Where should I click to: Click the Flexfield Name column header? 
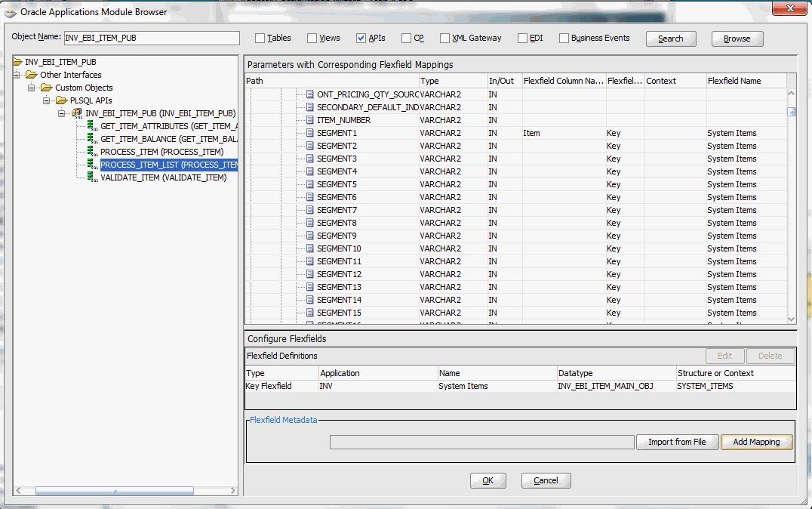(746, 81)
